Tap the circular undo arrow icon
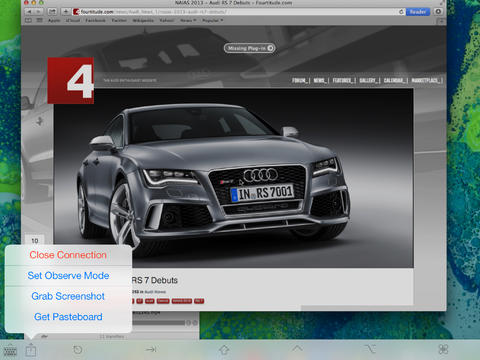Image resolution: width=480 pixels, height=360 pixels. pos(77,350)
